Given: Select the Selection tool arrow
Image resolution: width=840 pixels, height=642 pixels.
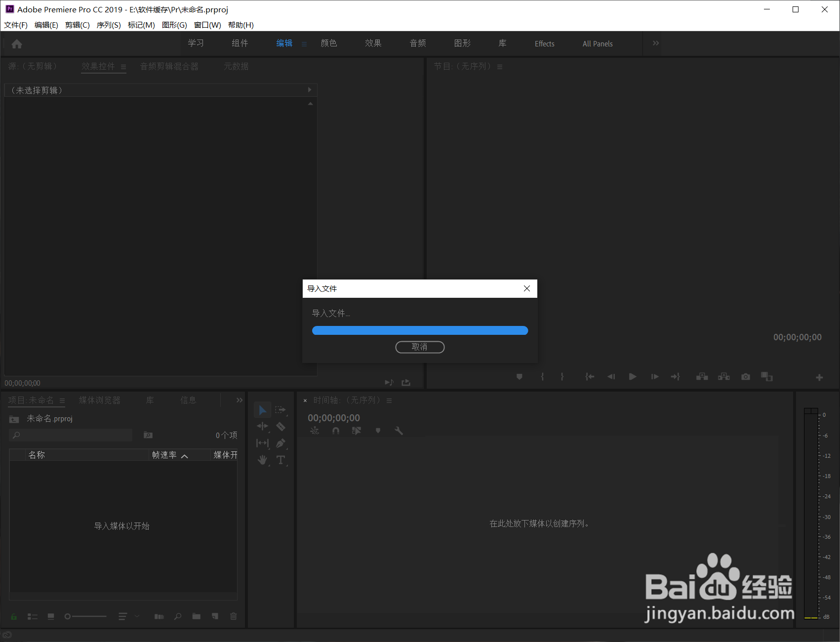Looking at the screenshot, I should (x=263, y=410).
